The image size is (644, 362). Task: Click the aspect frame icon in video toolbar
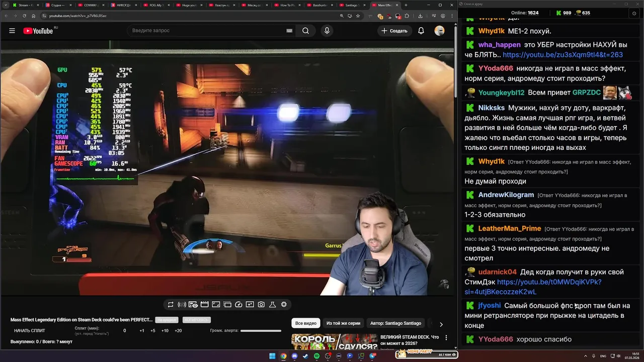(x=216, y=305)
